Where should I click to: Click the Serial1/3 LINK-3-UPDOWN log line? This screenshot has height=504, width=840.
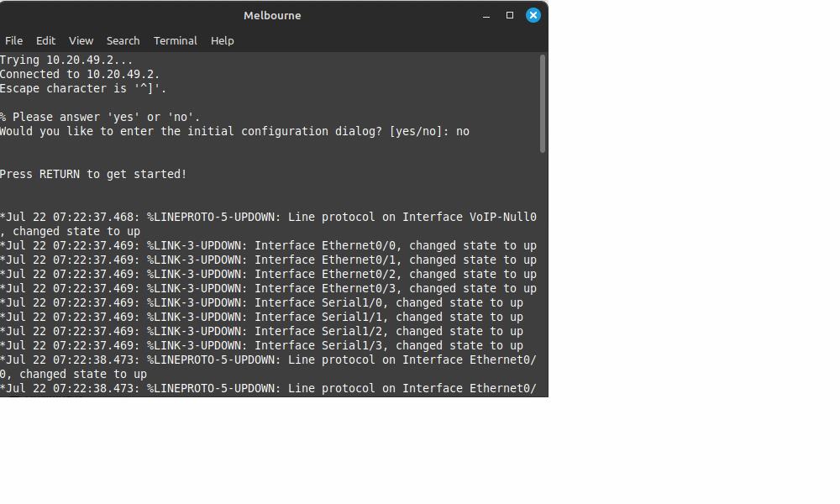point(260,345)
